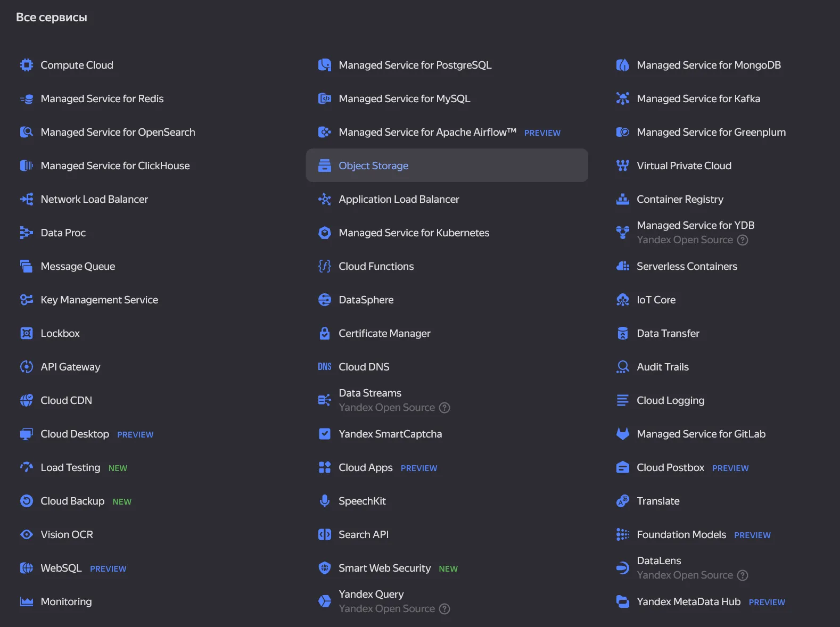The width and height of the screenshot is (840, 627).
Task: Click the Lockbox safe icon
Action: point(27,333)
